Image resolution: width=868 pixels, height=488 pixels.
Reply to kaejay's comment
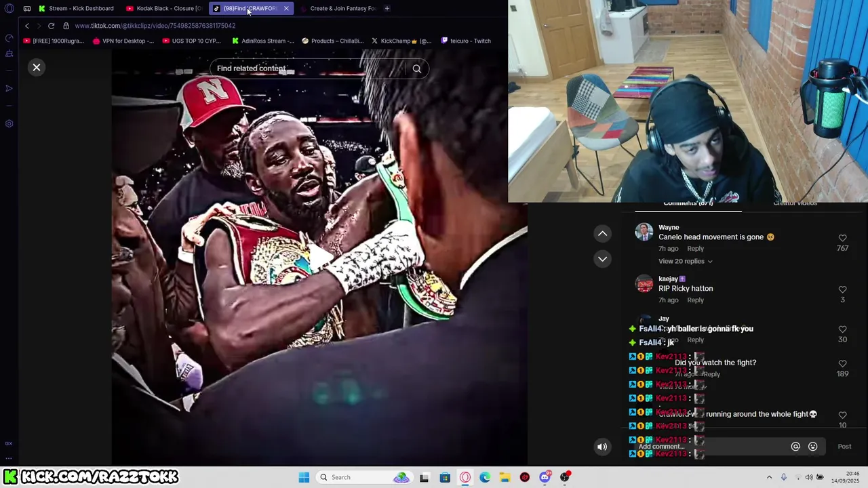(x=695, y=300)
